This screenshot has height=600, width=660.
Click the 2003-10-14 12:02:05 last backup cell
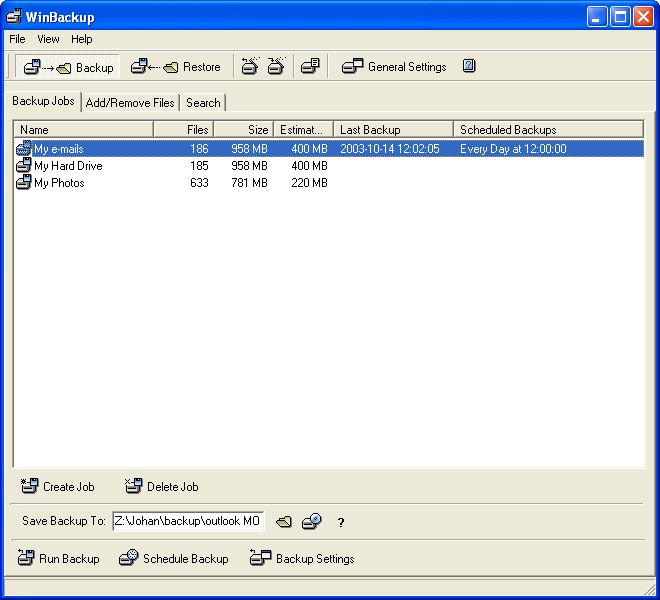point(390,149)
